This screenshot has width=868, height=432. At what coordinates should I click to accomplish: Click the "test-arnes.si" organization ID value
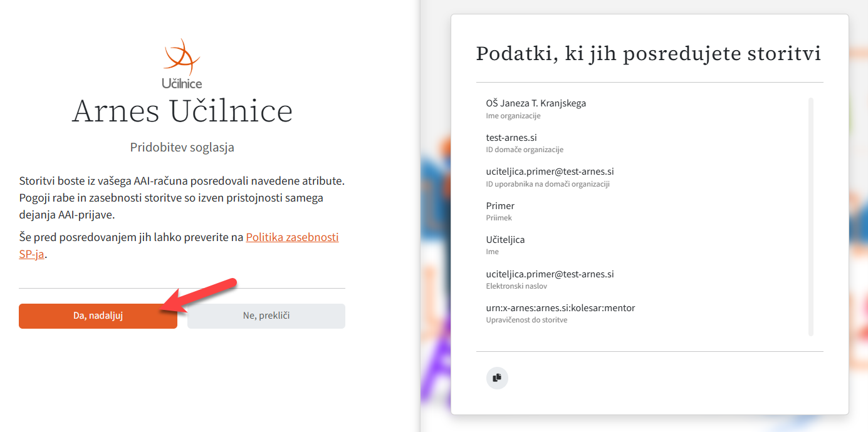click(511, 138)
